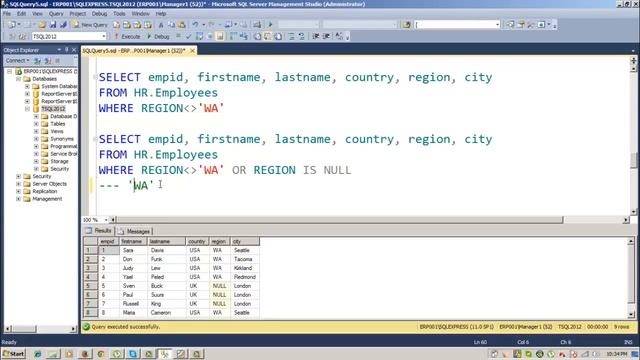Image resolution: width=640 pixels, height=360 pixels.
Task: Open the File menu
Action: click(x=7, y=13)
